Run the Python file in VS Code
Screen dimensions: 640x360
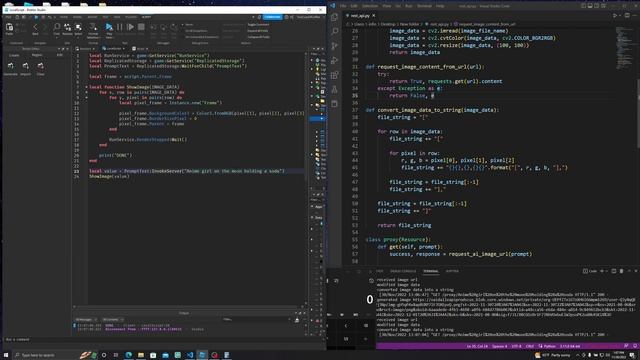615,16
